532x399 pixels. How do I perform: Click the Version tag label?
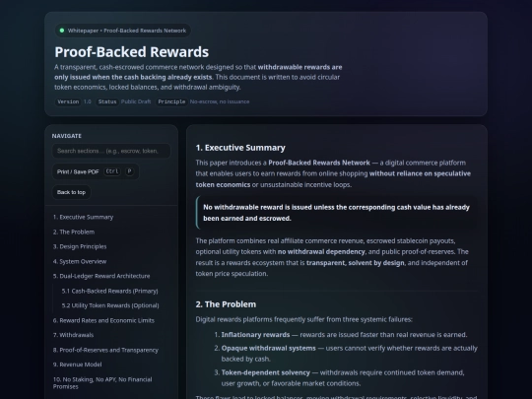coord(68,101)
